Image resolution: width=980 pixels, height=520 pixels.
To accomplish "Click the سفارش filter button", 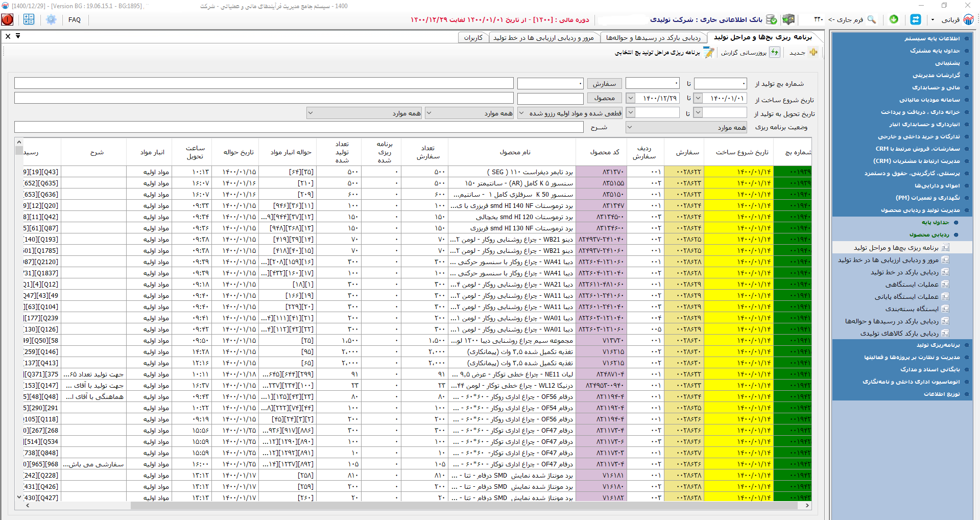I will (x=604, y=84).
